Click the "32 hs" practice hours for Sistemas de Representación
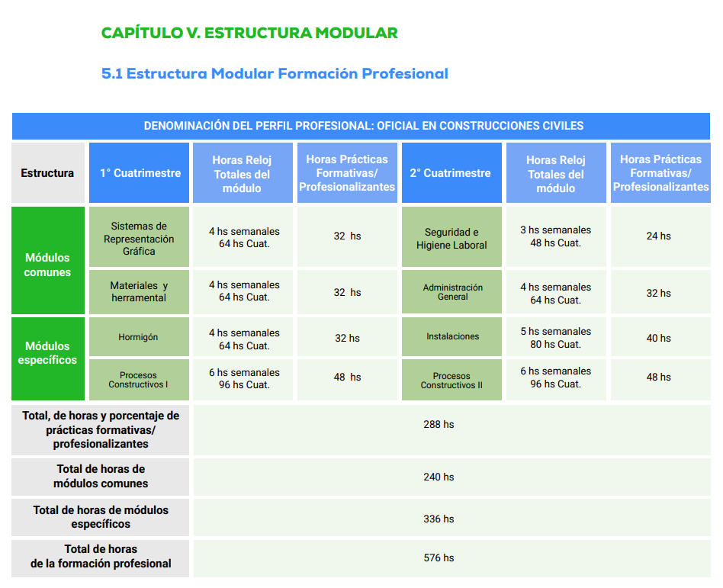Image resolution: width=723 pixels, height=588 pixels. (347, 236)
